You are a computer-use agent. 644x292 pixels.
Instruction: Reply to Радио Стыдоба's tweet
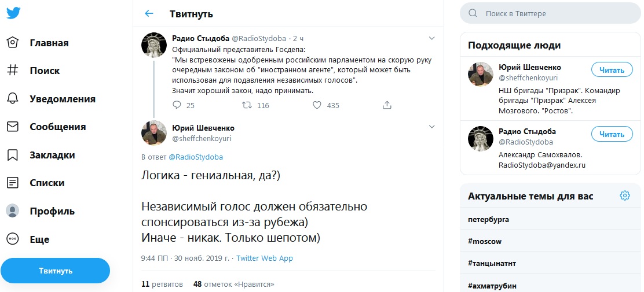click(177, 105)
